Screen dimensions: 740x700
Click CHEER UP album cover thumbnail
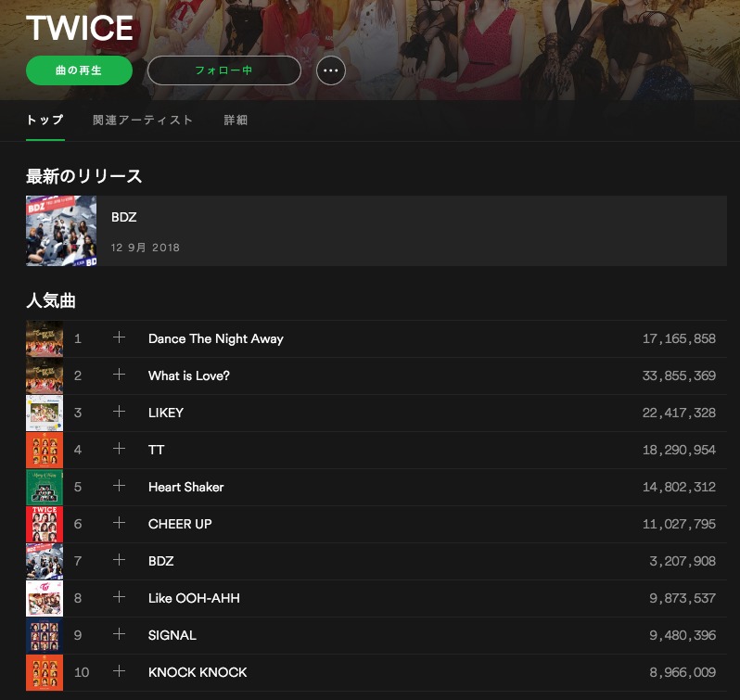[45, 524]
